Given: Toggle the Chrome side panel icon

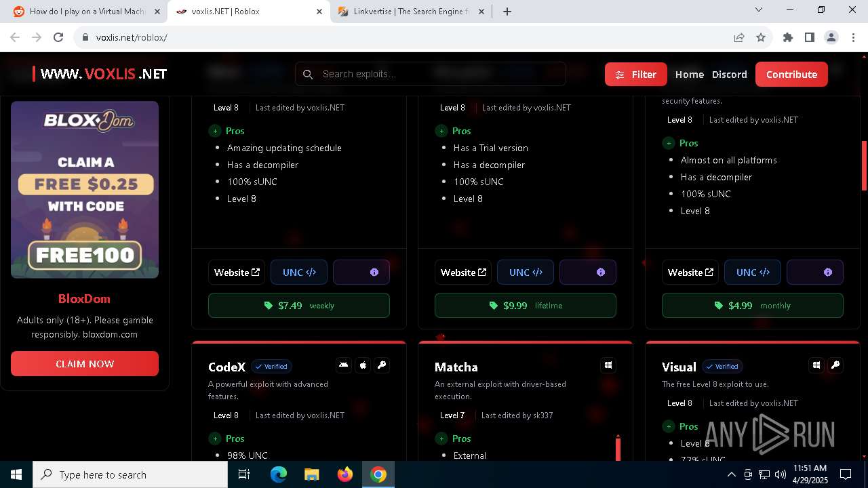Looking at the screenshot, I should 810,37.
